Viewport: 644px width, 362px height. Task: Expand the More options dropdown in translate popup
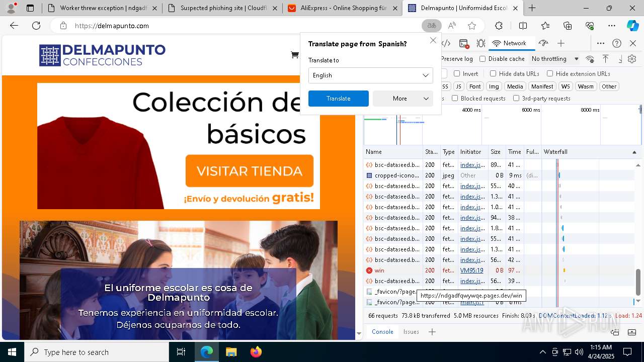tap(403, 99)
